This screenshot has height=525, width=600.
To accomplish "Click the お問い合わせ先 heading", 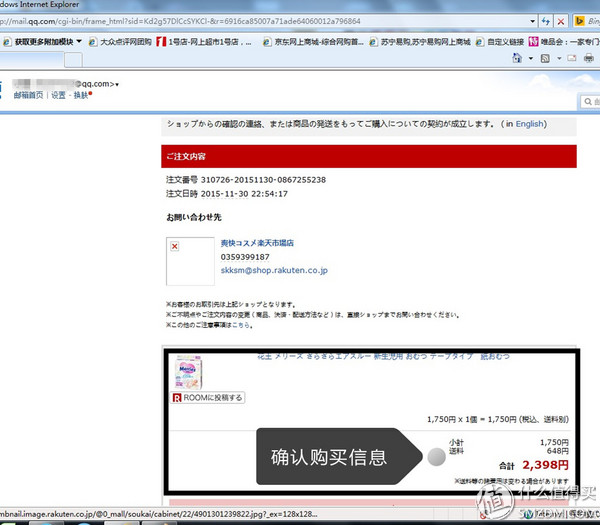I will 194,217.
